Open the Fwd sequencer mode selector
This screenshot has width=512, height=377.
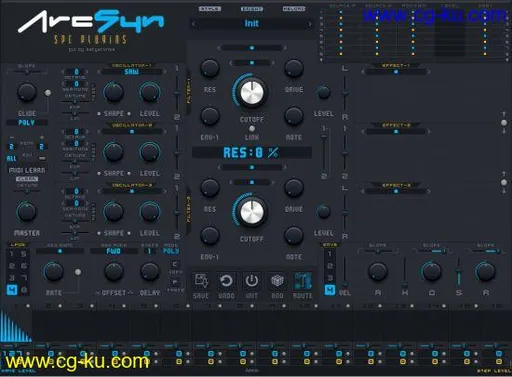coord(113,251)
